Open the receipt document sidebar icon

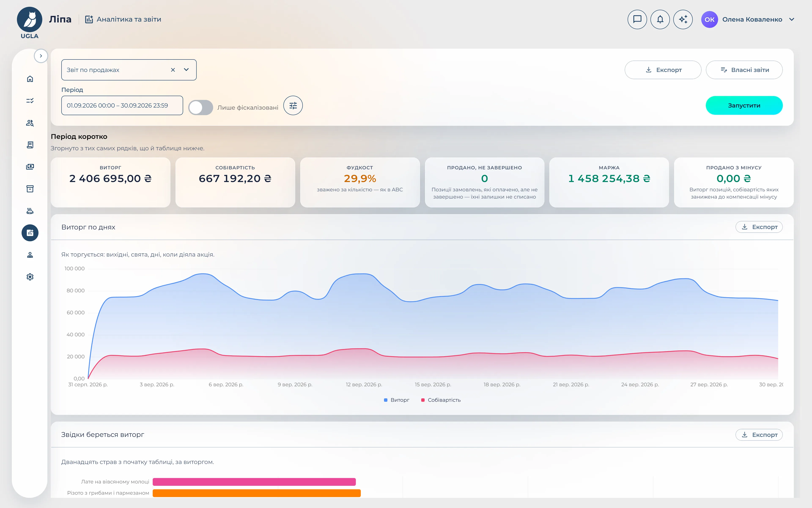[x=30, y=145]
